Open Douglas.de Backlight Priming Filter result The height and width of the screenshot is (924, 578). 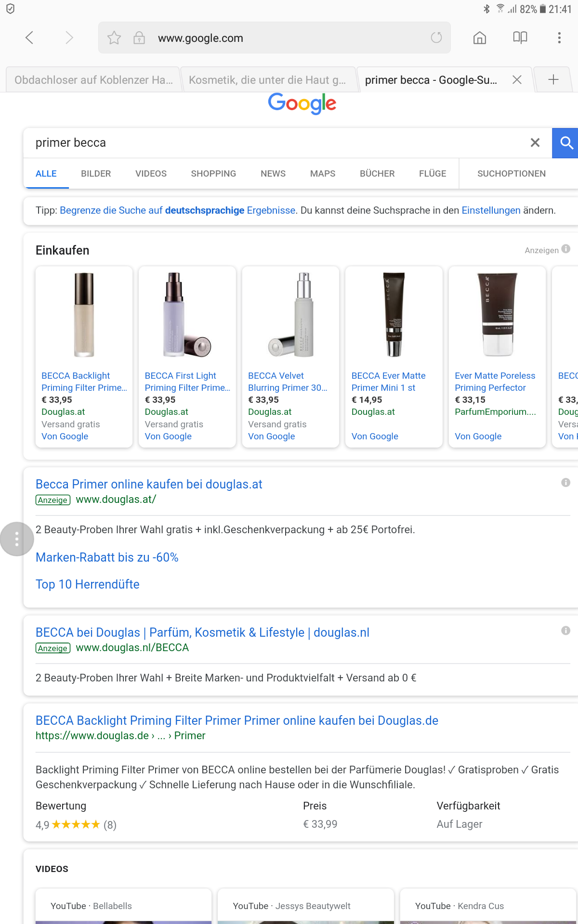pos(237,720)
